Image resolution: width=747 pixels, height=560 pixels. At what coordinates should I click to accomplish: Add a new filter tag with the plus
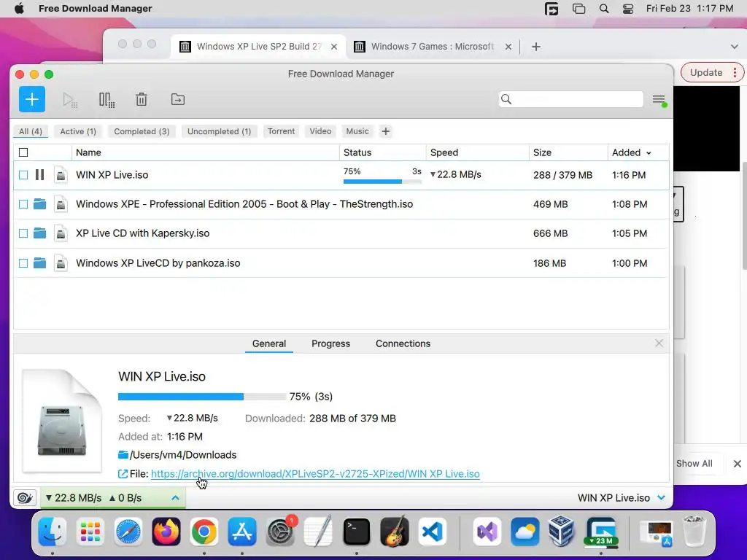tap(386, 131)
